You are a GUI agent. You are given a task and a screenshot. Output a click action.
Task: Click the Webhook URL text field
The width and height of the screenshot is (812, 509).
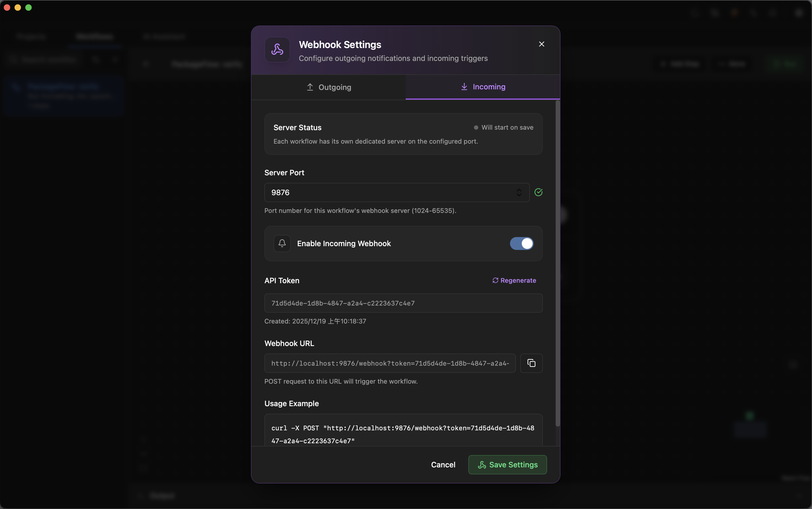tap(390, 363)
